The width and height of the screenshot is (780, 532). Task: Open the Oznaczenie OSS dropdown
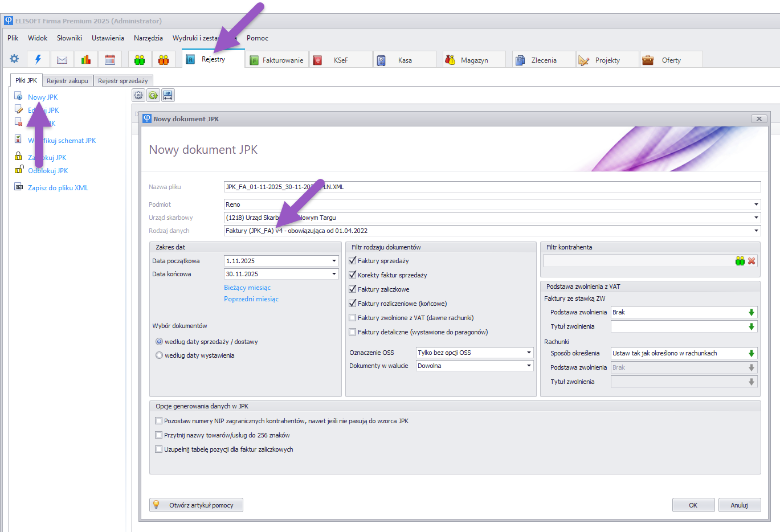coord(529,353)
